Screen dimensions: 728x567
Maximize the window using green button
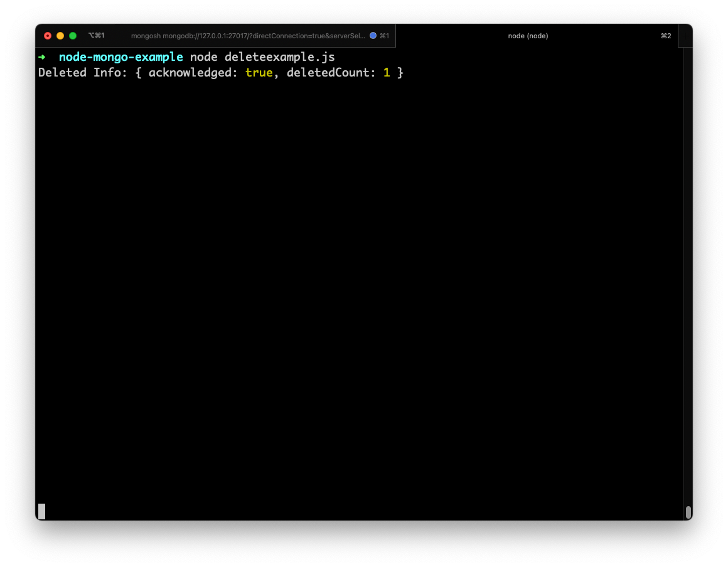tap(73, 36)
